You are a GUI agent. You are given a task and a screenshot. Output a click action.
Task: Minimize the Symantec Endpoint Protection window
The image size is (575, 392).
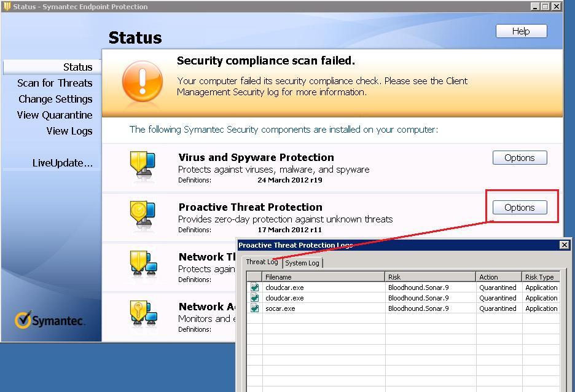pos(535,7)
